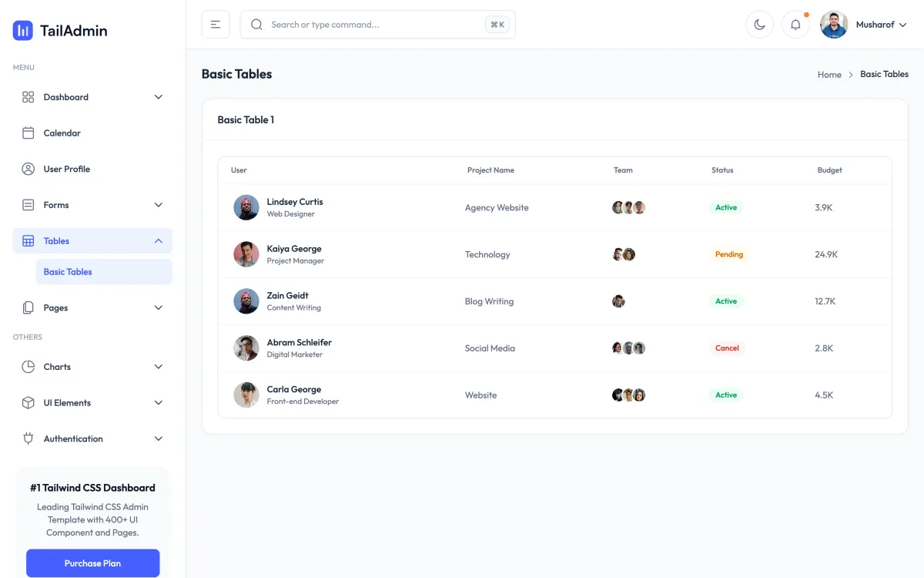The width and height of the screenshot is (924, 578).
Task: Switch to dark mode with moon icon
Action: pyautogui.click(x=759, y=25)
